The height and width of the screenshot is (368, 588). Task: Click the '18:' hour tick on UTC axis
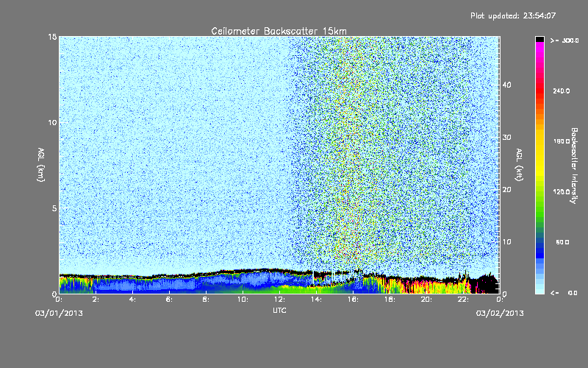tap(390, 300)
